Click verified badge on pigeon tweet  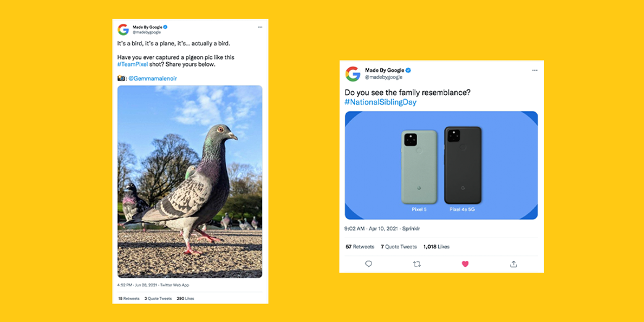pos(165,27)
